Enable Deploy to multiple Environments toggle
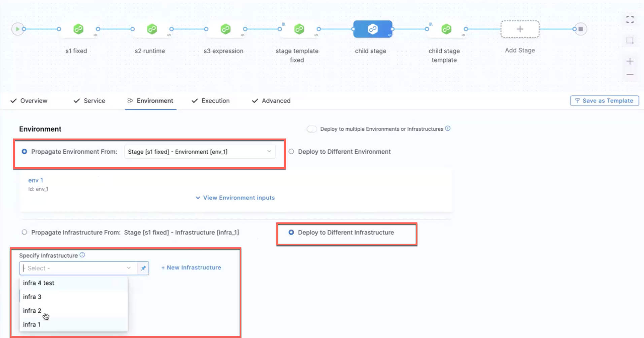The width and height of the screenshot is (644, 338). pyautogui.click(x=312, y=129)
